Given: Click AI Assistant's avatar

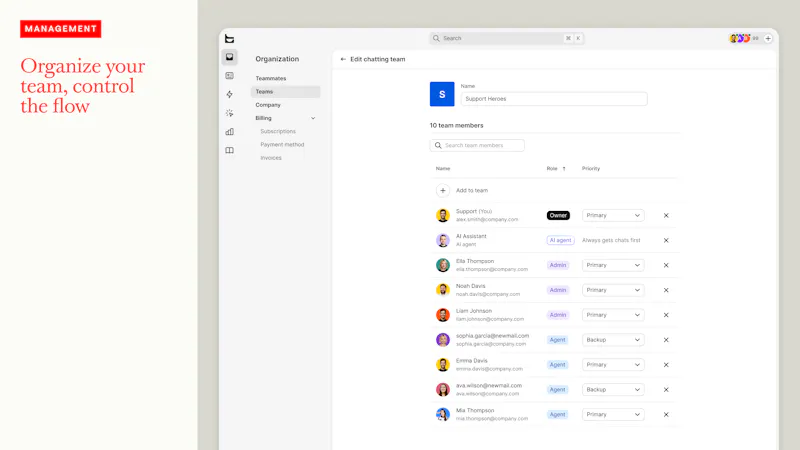Looking at the screenshot, I should [443, 240].
